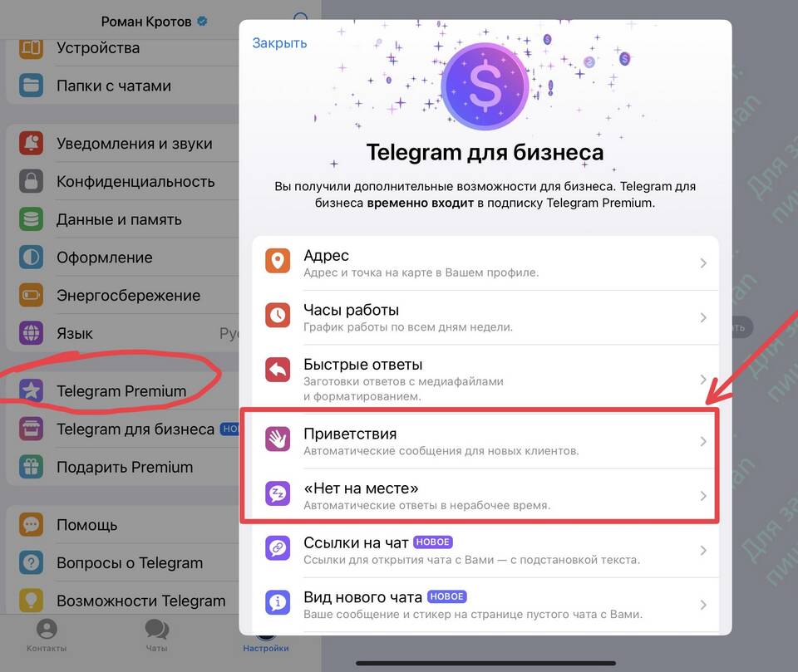Switch to the Настройки tab

pyautogui.click(x=266, y=642)
